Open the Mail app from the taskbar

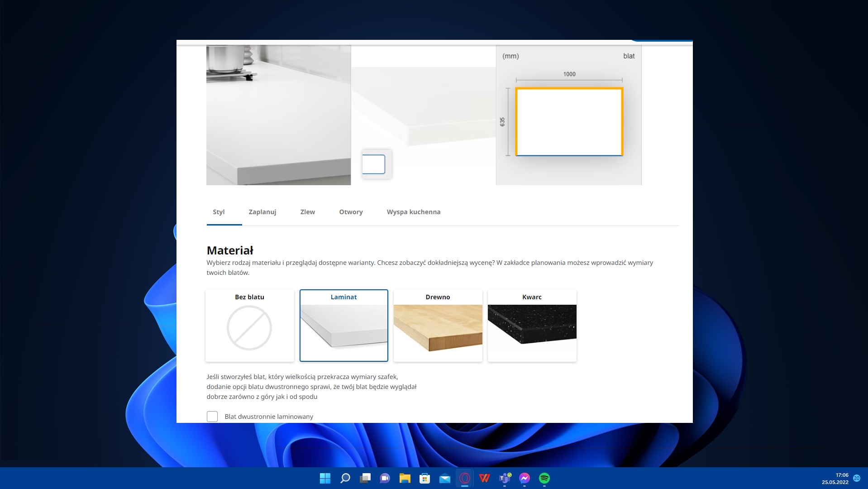[x=444, y=478]
